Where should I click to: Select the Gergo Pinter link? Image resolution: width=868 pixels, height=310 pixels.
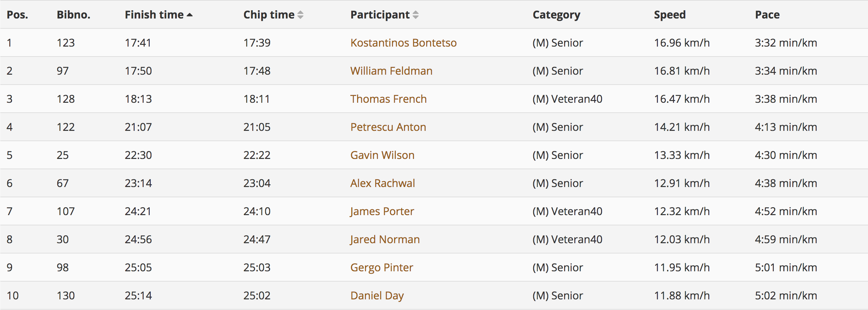382,268
